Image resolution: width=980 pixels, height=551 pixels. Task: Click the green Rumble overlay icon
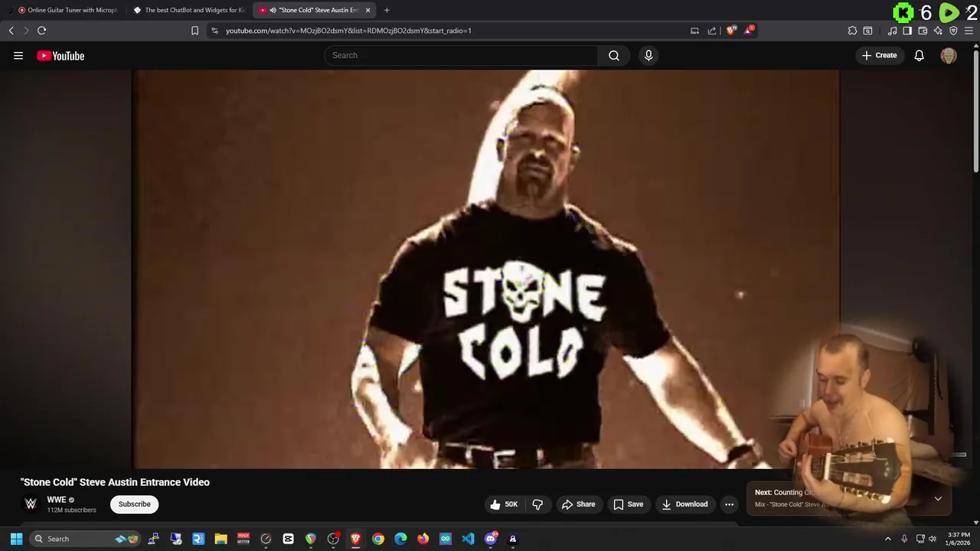[949, 12]
